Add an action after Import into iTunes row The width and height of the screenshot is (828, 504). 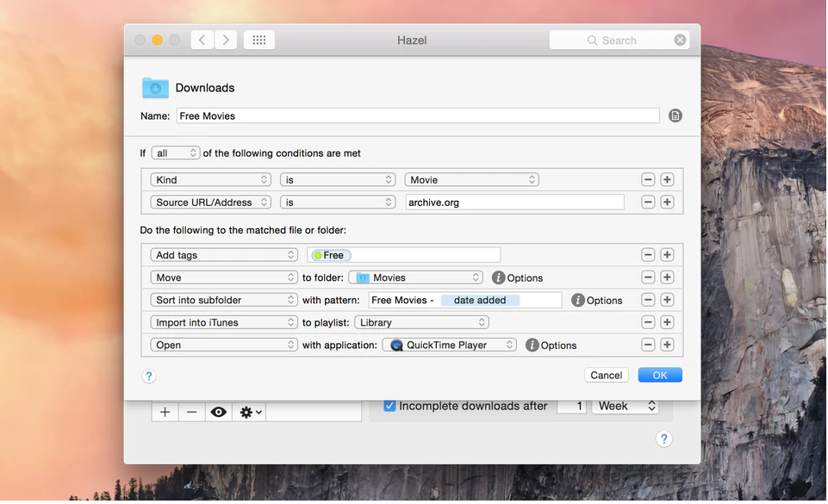pyautogui.click(x=667, y=322)
